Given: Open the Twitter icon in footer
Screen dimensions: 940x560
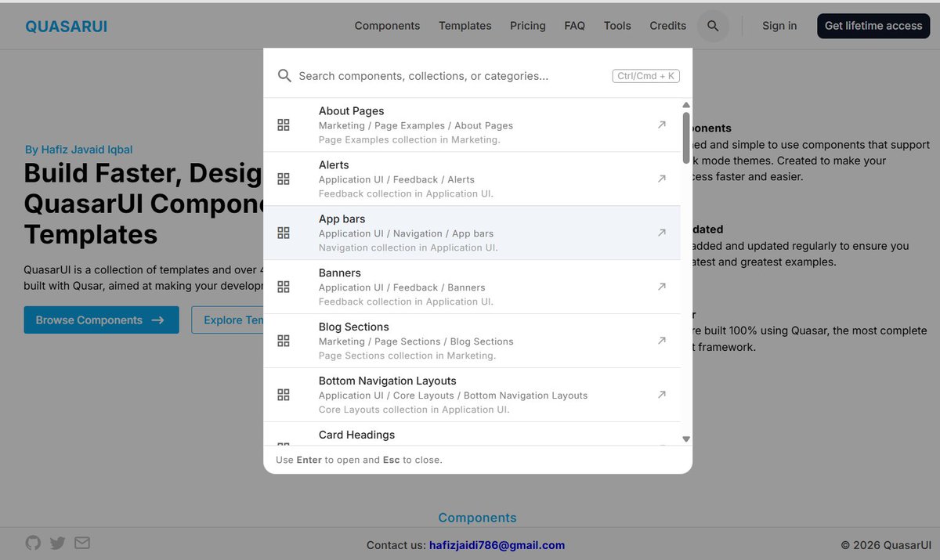Looking at the screenshot, I should [x=58, y=543].
